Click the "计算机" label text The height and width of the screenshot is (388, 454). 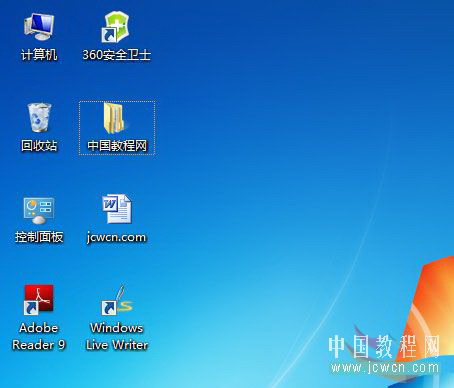pos(39,55)
